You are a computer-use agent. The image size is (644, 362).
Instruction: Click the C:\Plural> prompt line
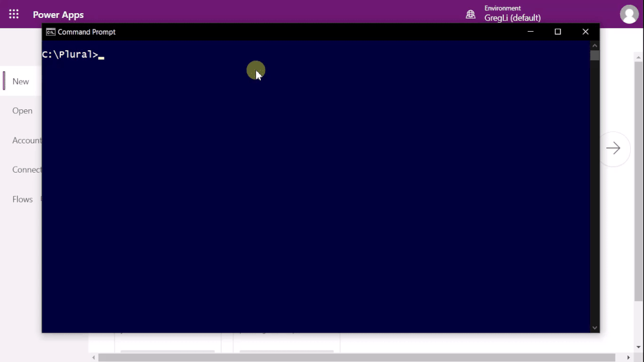click(73, 54)
